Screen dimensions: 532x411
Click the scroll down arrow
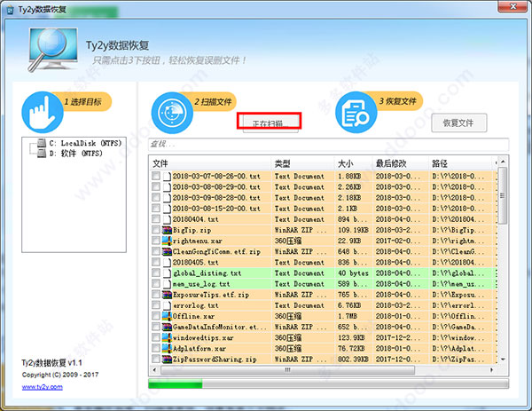click(503, 360)
